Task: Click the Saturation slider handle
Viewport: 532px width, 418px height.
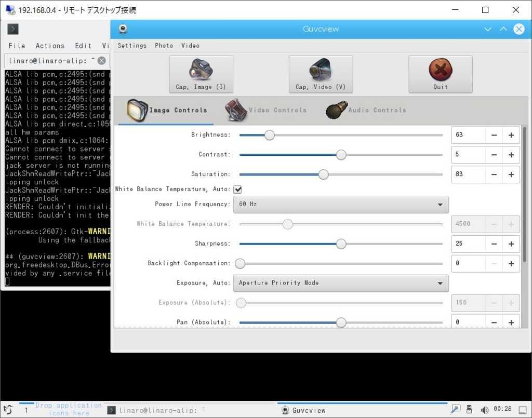Action: (323, 174)
